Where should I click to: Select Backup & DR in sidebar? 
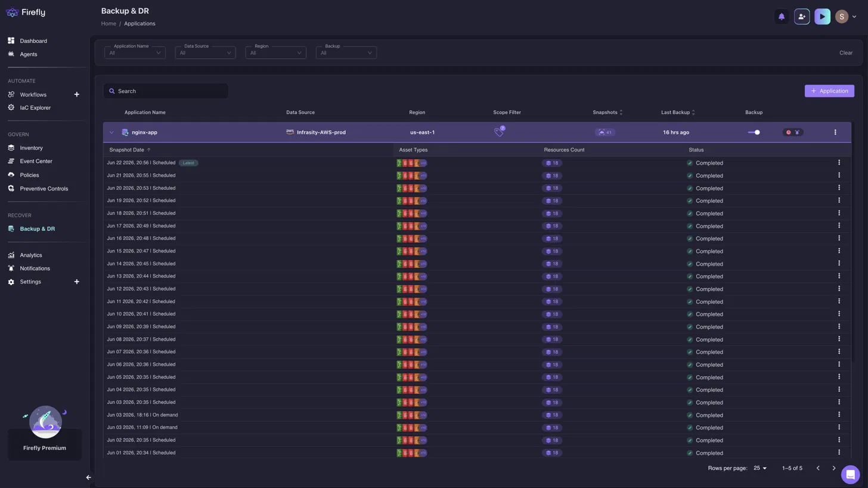(x=37, y=229)
